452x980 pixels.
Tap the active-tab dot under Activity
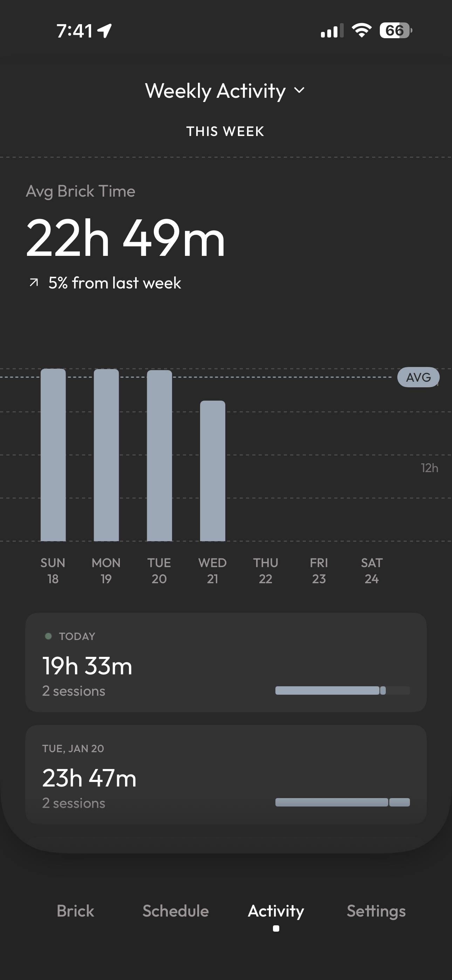[x=276, y=928]
